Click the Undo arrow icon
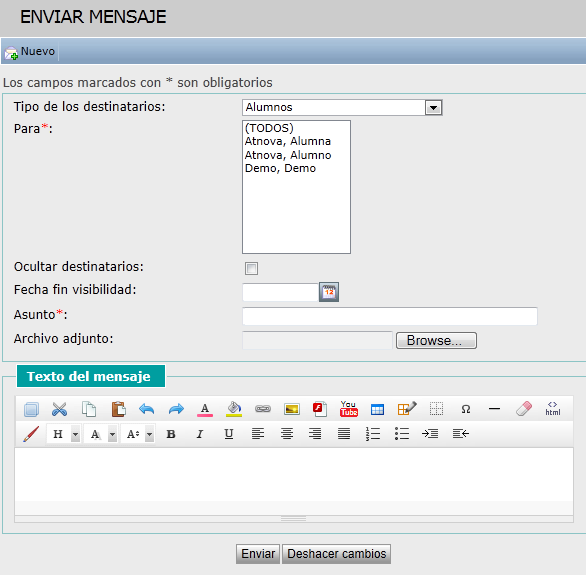 (x=146, y=409)
